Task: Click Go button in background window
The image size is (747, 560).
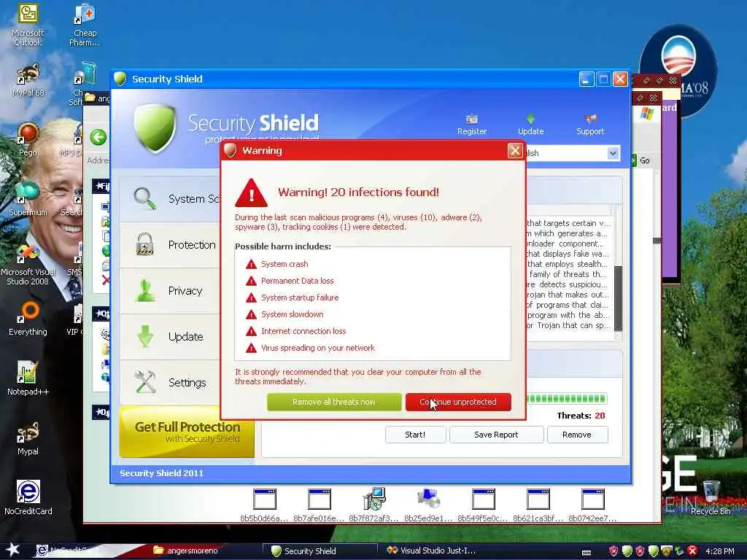Action: [641, 160]
